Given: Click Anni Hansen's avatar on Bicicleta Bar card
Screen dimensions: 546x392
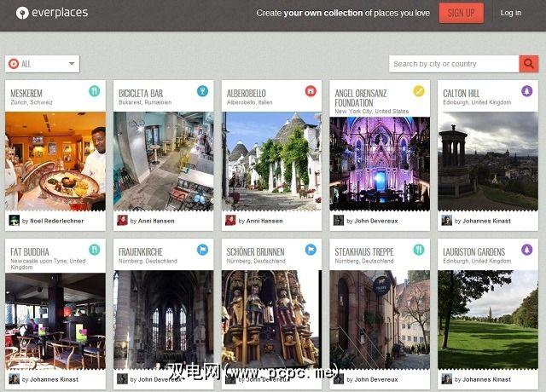Looking at the screenshot, I should pos(122,220).
